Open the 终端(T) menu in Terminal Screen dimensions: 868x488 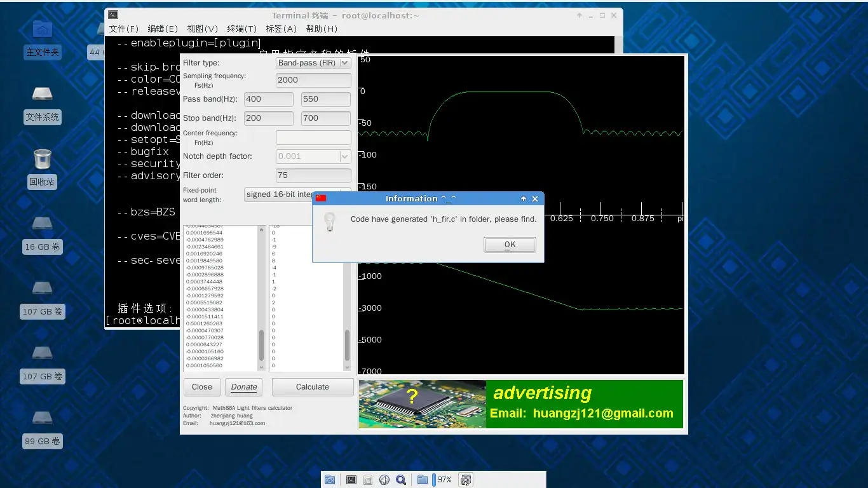pyautogui.click(x=241, y=29)
